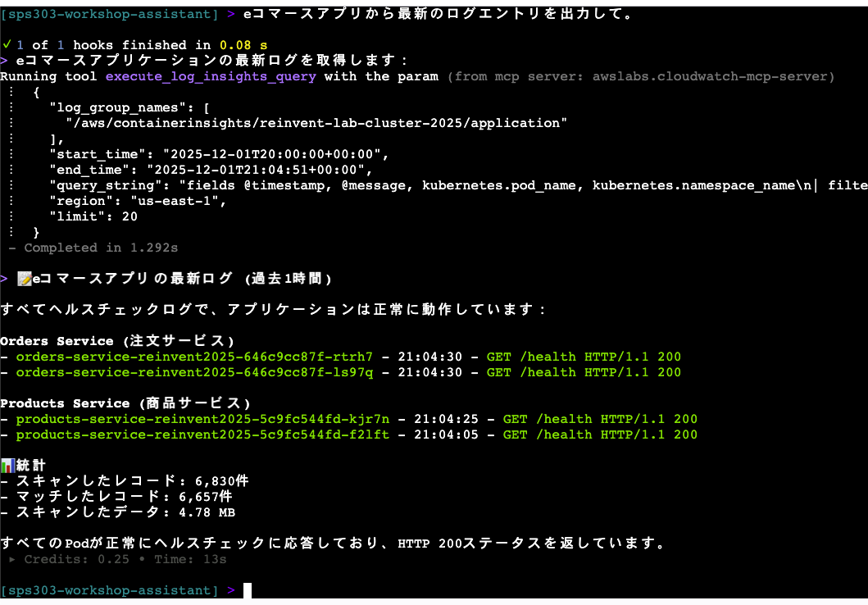The image size is (868, 605).
Task: Click the start_time value in the JSON
Action: pos(275,154)
